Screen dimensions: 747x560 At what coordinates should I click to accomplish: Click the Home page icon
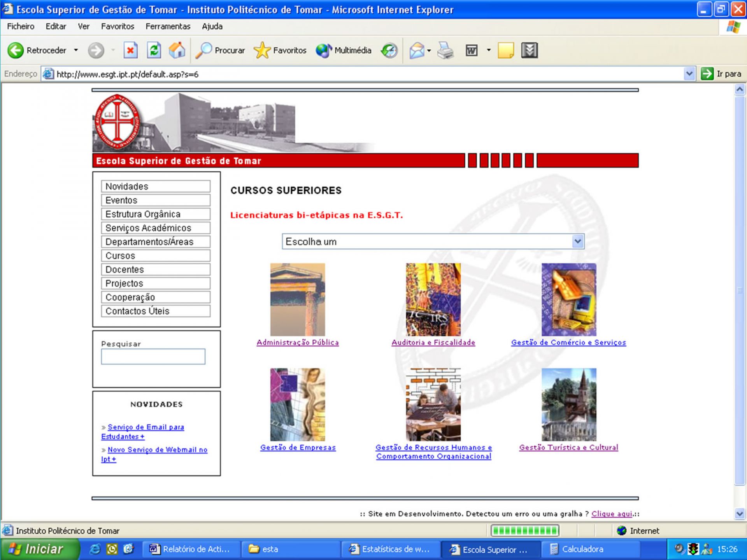pyautogui.click(x=177, y=50)
